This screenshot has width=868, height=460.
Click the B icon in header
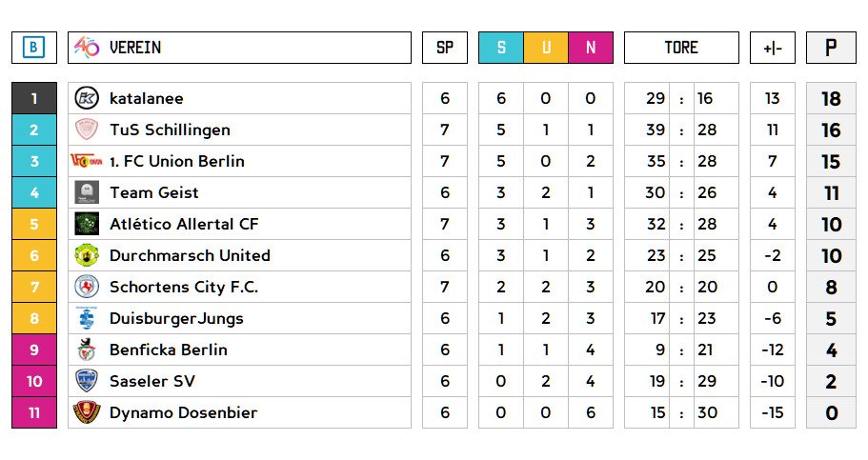34,48
